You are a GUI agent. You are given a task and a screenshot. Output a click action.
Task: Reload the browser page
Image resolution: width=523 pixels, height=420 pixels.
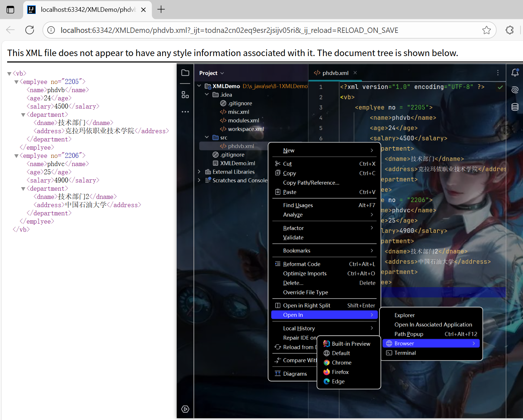tap(30, 30)
